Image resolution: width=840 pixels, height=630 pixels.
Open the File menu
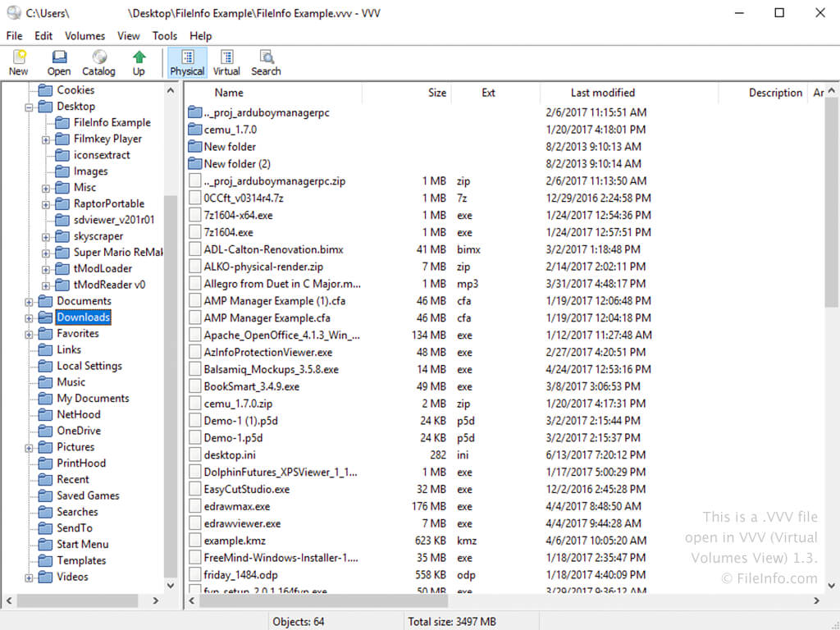15,36
